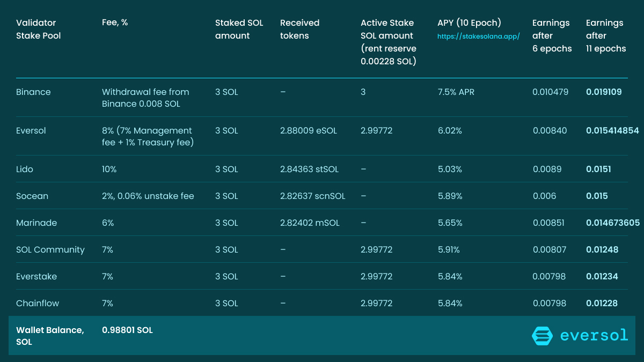
Task: Click Binance active stake value 3
Action: point(363,92)
